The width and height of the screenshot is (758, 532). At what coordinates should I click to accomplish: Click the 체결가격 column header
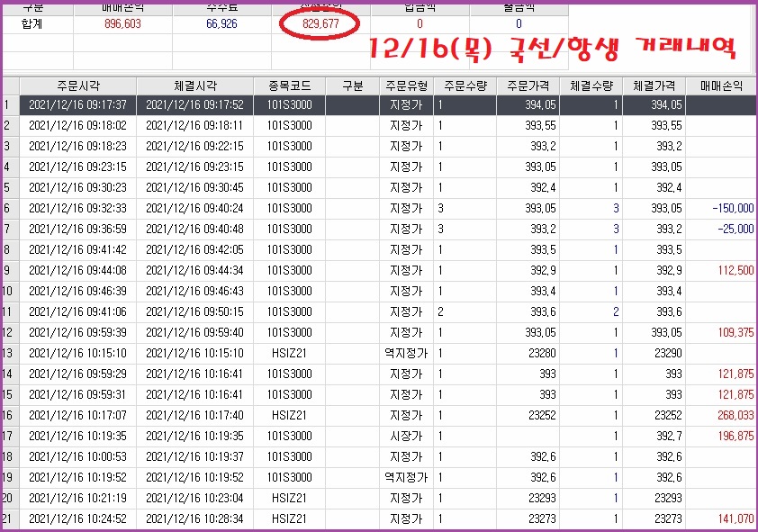click(x=654, y=86)
